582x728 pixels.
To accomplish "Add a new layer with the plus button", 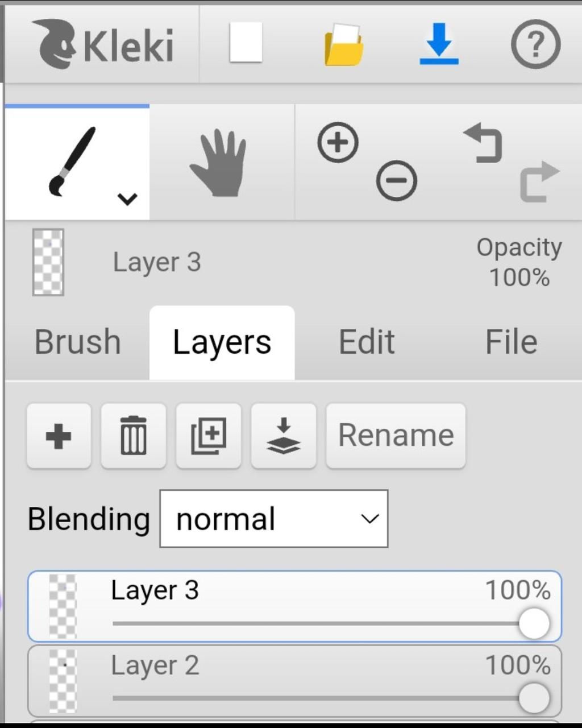I will point(59,436).
